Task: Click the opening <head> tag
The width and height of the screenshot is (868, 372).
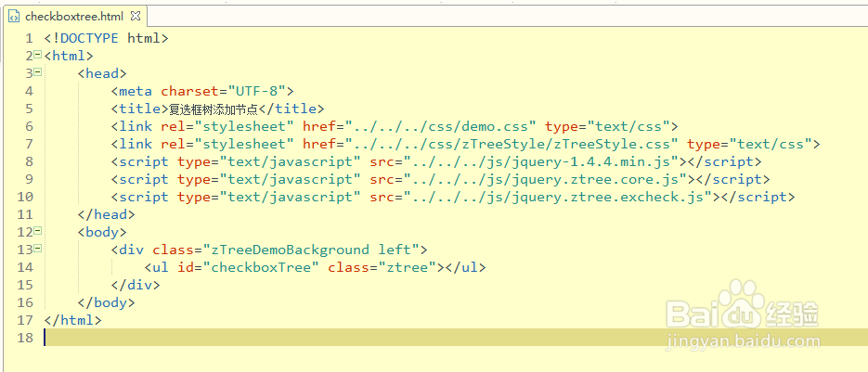Action: coord(102,73)
